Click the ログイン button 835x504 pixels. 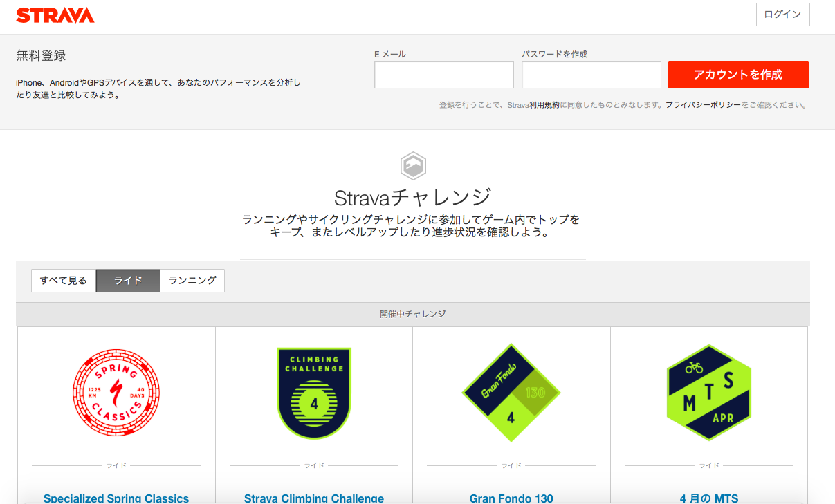pos(782,15)
